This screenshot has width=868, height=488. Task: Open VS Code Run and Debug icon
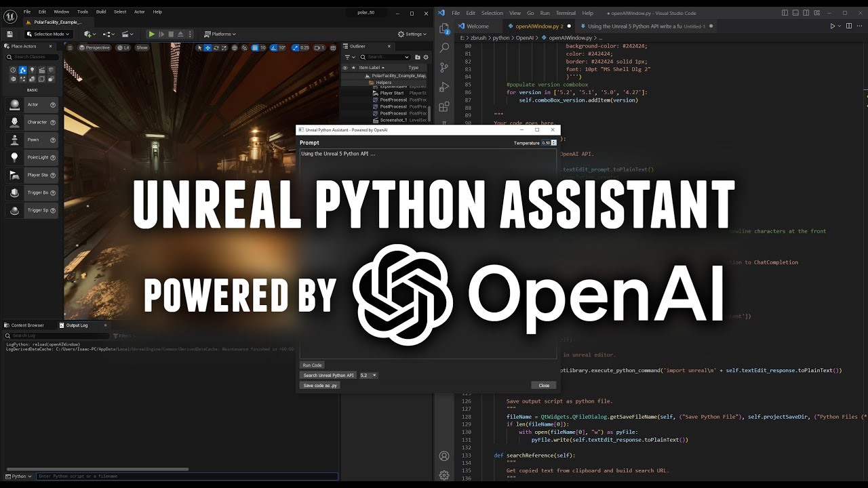(444, 87)
